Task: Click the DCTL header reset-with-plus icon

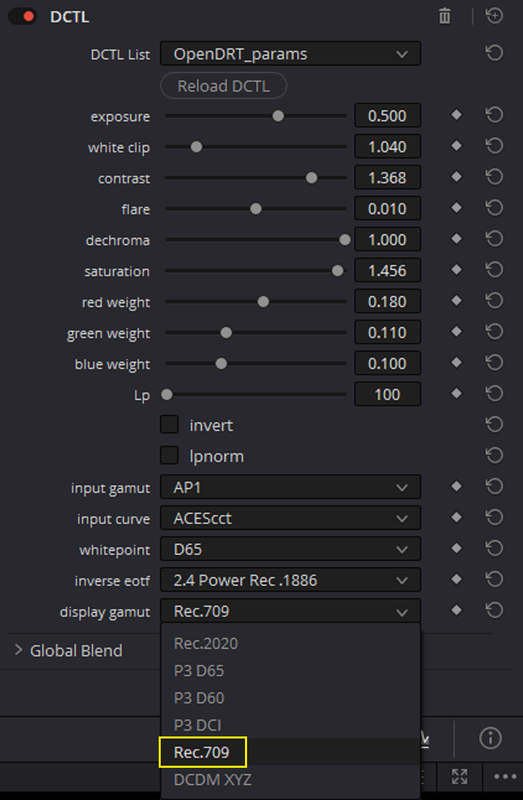Action: coord(494,16)
